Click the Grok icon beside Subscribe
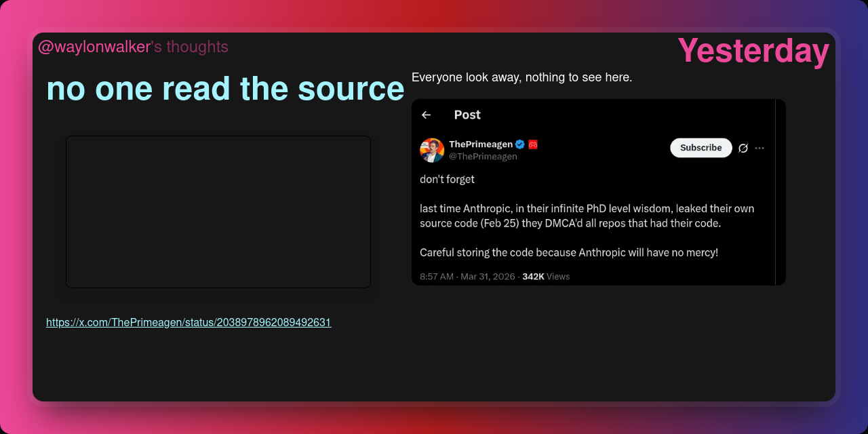868x434 pixels. coord(743,148)
